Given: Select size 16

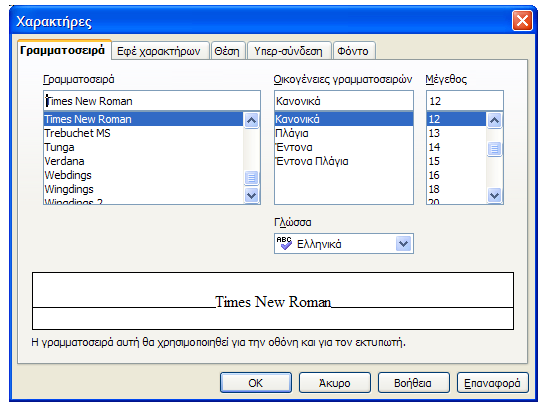Looking at the screenshot, I should 456,175.
